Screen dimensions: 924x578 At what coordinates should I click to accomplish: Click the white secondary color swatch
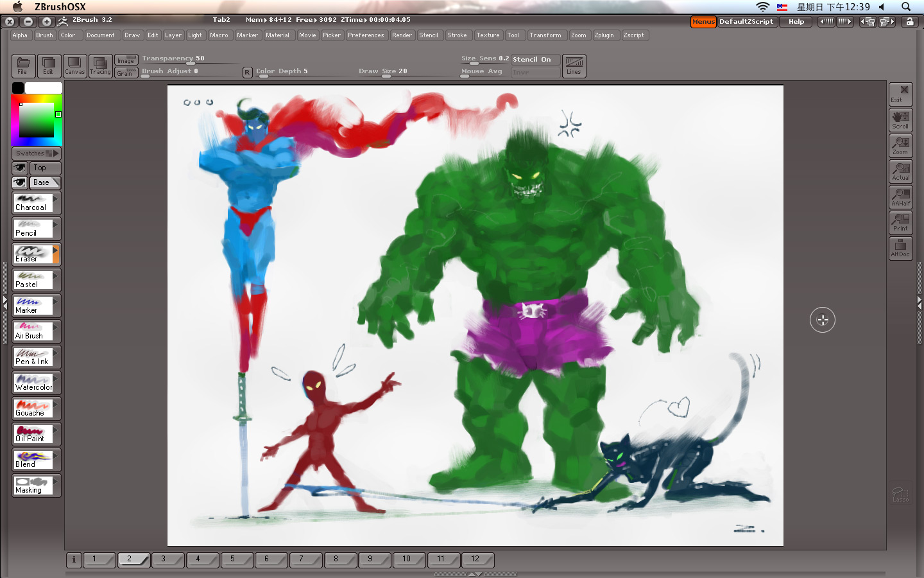(44, 88)
